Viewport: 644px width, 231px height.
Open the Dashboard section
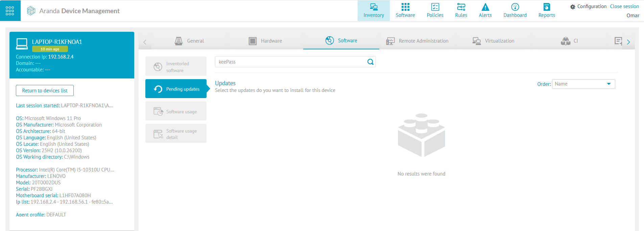coord(515,11)
